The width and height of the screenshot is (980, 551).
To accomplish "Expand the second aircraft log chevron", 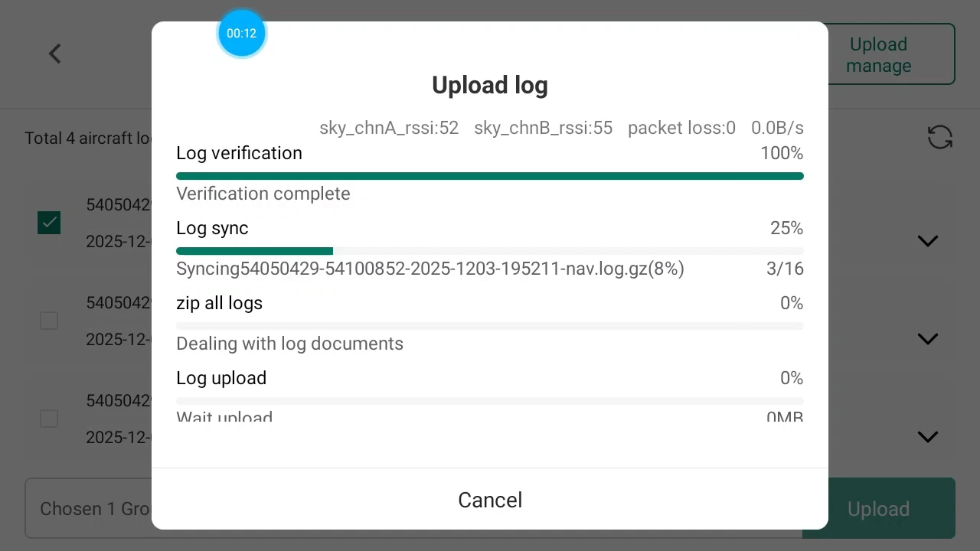I will pyautogui.click(x=927, y=339).
